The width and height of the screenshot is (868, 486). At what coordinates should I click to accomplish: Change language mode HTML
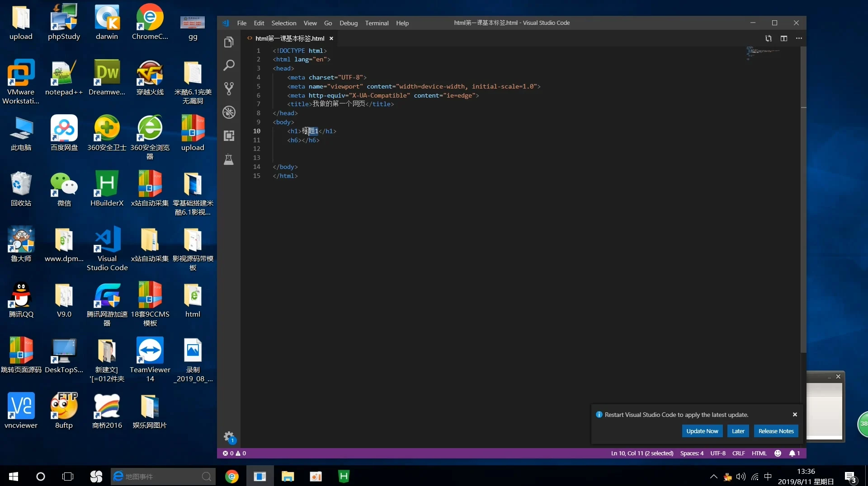pyautogui.click(x=759, y=453)
